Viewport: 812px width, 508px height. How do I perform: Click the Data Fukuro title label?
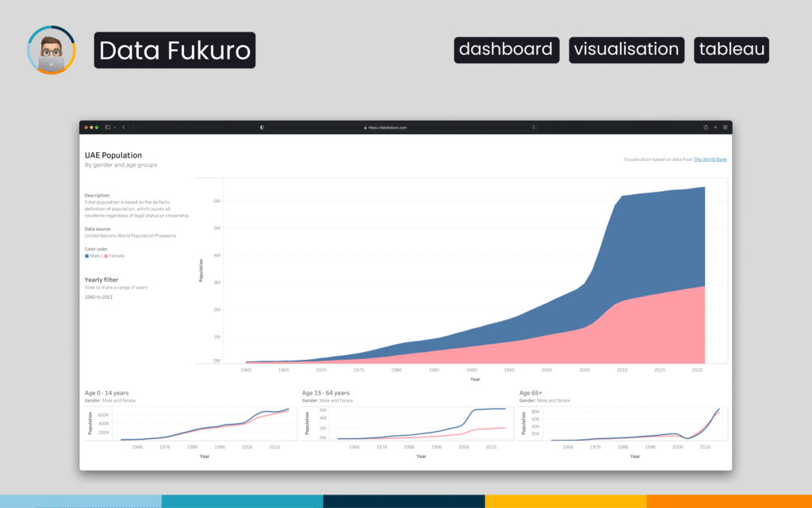(x=175, y=50)
